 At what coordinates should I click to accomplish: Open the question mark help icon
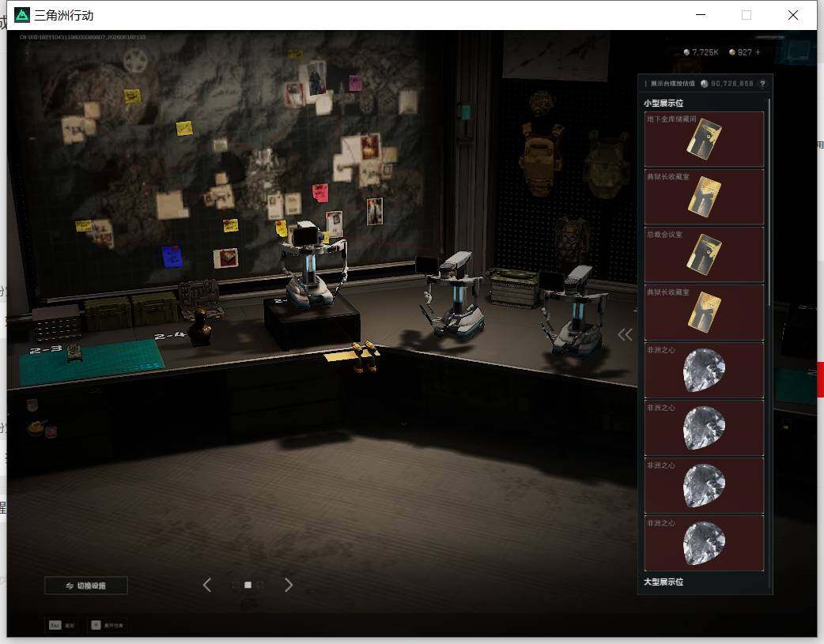point(762,84)
